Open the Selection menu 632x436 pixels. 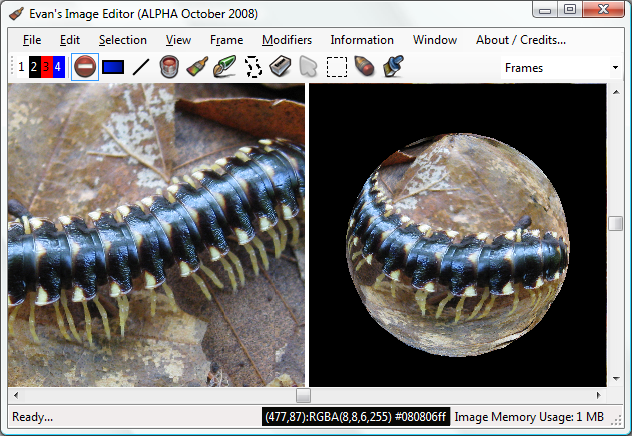pos(123,40)
